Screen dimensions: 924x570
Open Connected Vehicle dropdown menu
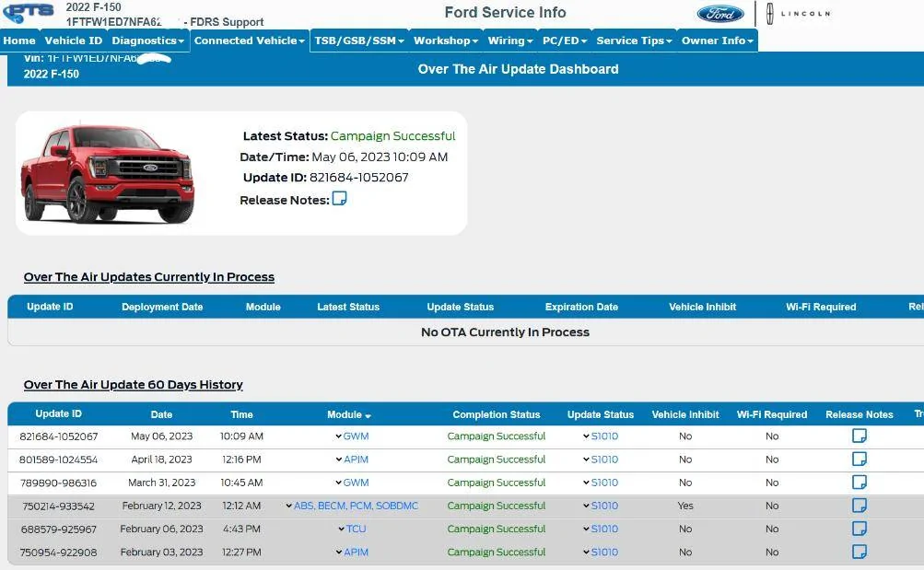[x=250, y=41]
